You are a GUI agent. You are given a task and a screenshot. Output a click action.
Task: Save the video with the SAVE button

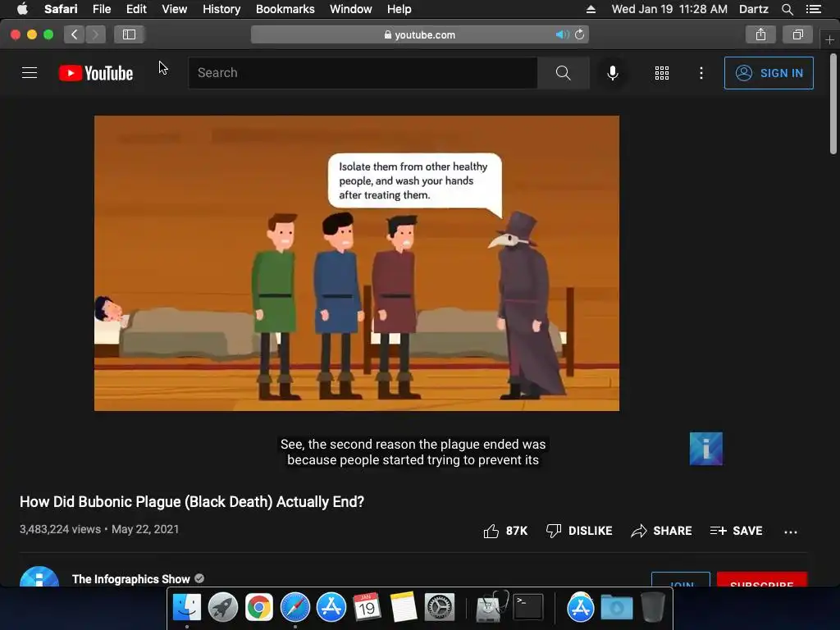736,531
